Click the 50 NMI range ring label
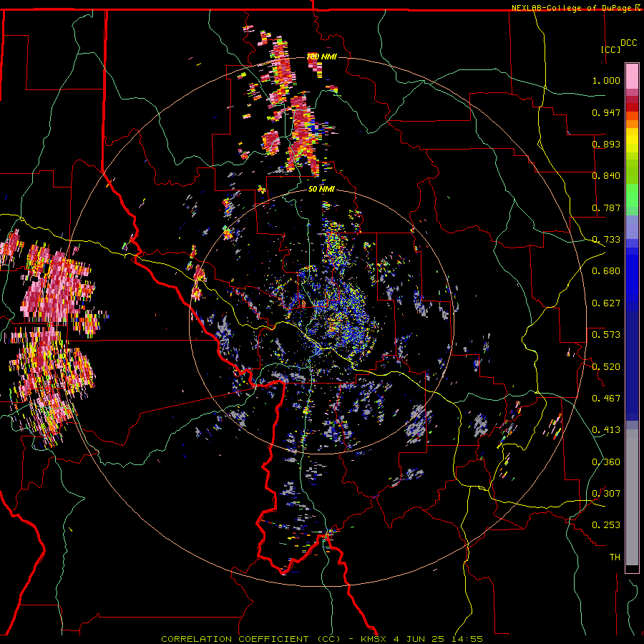Screen dimensions: 644x644 tap(321, 190)
